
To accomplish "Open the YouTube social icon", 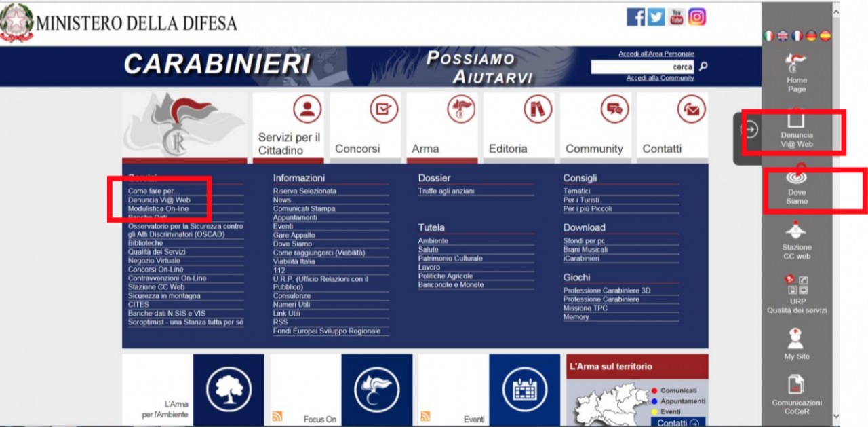I will [x=677, y=17].
